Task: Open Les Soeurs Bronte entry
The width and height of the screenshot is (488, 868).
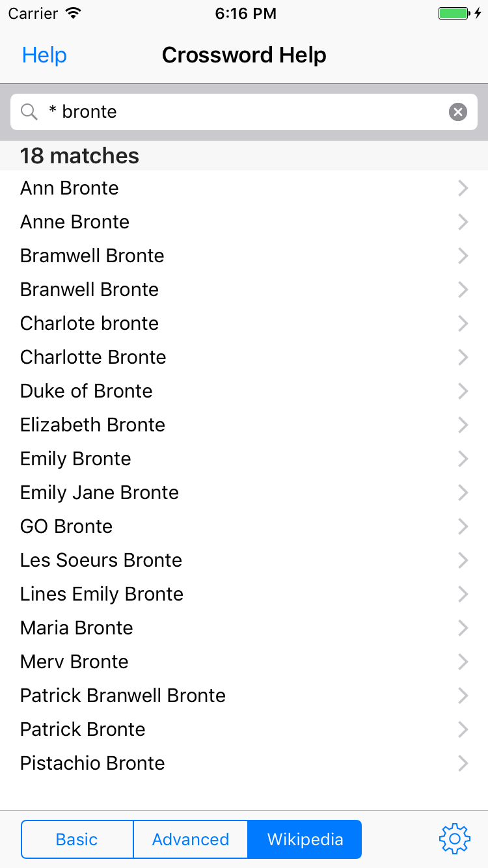Action: click(101, 560)
